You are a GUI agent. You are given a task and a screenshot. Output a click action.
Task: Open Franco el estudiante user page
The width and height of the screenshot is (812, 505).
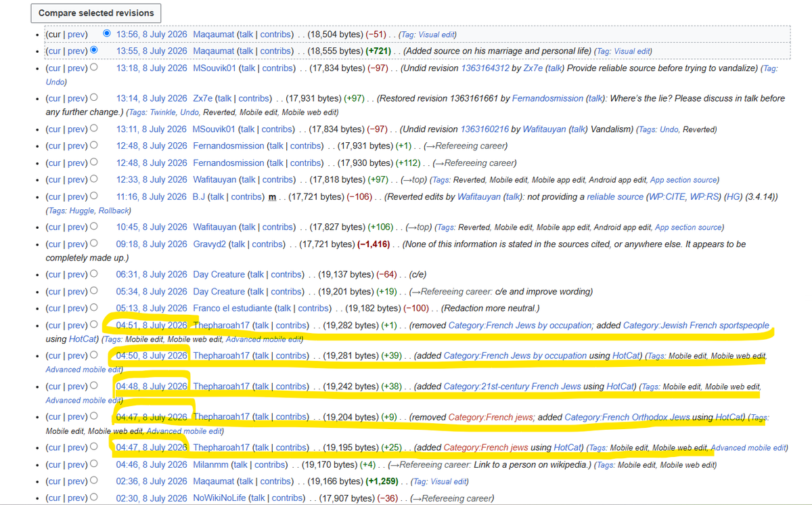point(231,308)
